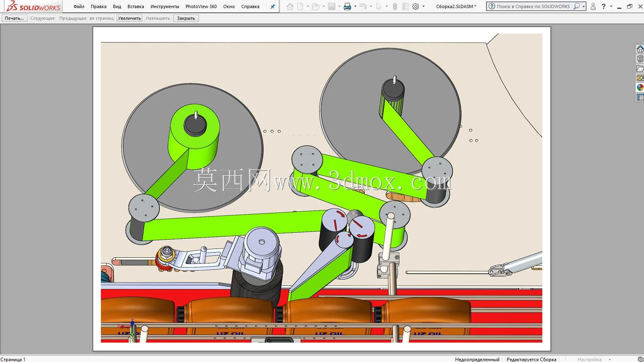Click the two pages view button

[x=102, y=18]
